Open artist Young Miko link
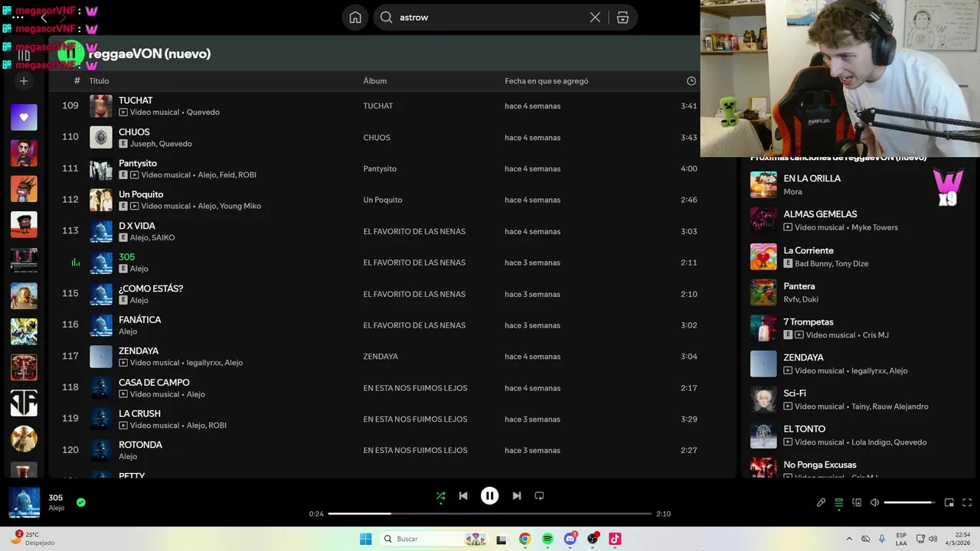This screenshot has height=551, width=980. pos(240,206)
